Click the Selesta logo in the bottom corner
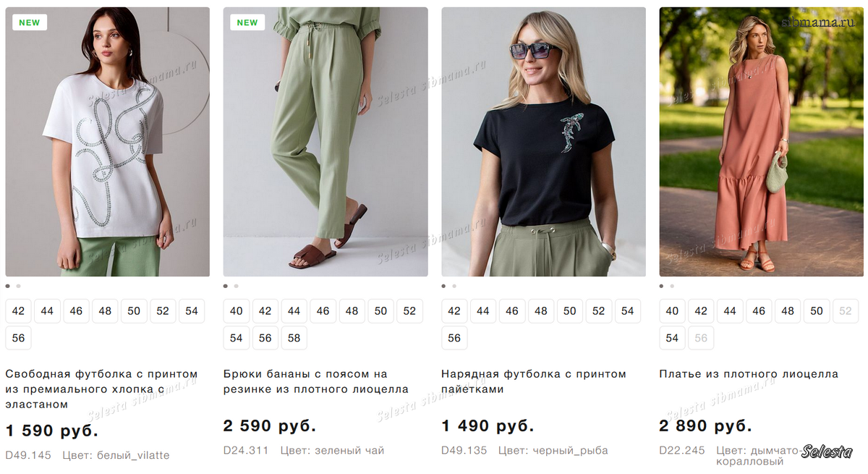 [x=827, y=452]
